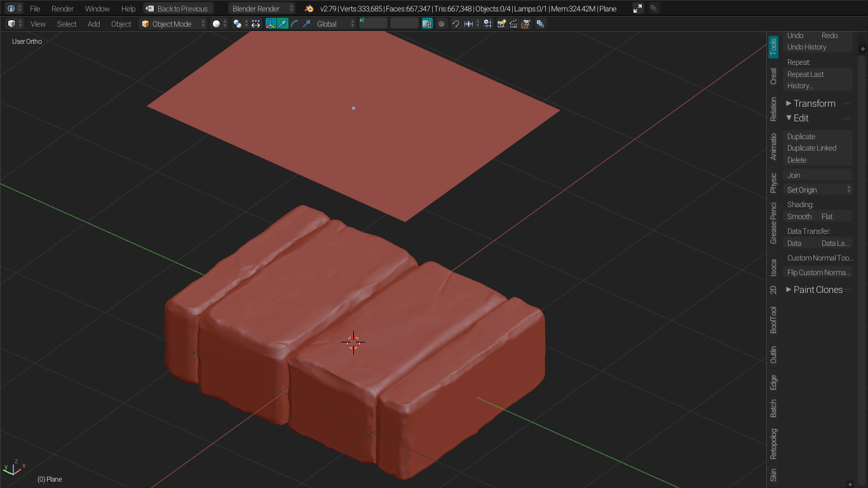Toggle lock camera and layers to scene
This screenshot has width=868, height=488.
[x=427, y=24]
